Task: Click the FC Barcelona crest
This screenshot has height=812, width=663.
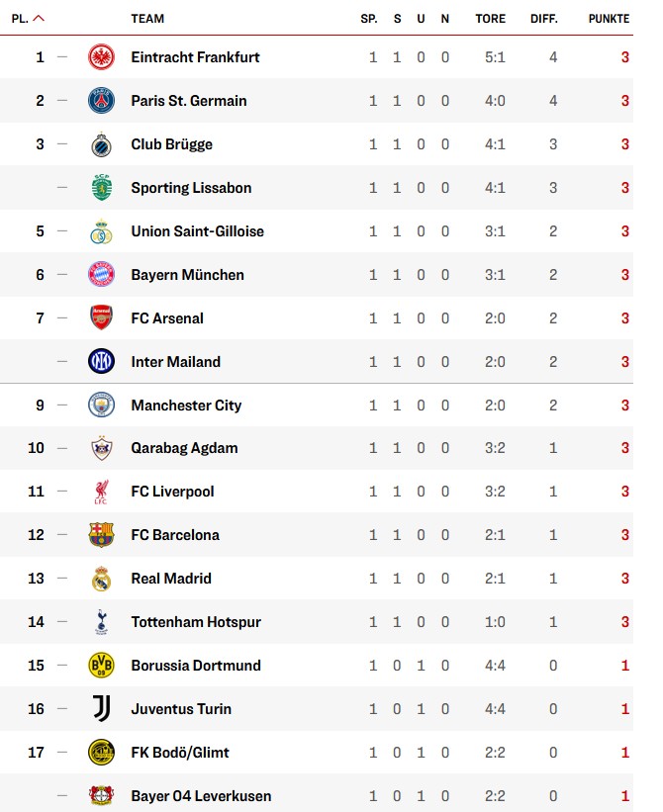Action: tap(101, 535)
